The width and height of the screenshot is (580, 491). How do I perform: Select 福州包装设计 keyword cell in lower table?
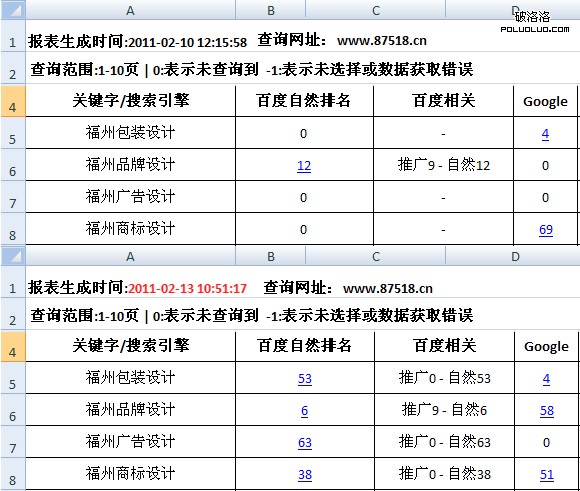pyautogui.click(x=131, y=378)
